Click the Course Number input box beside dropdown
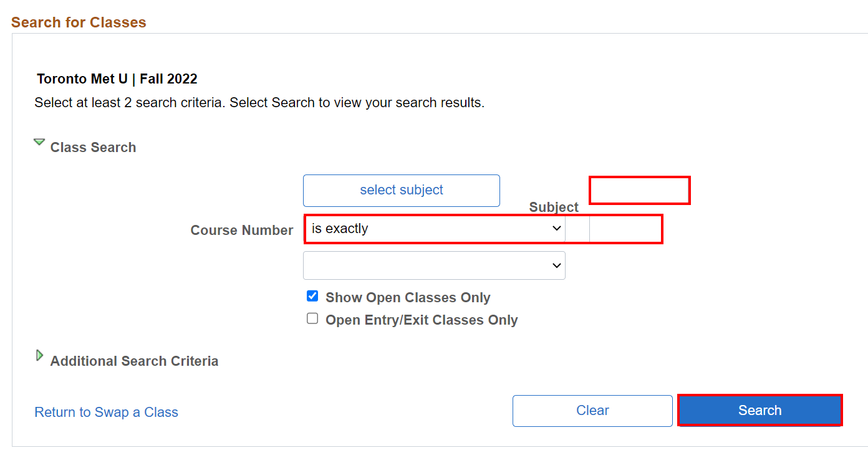This screenshot has width=868, height=463. tap(625, 229)
